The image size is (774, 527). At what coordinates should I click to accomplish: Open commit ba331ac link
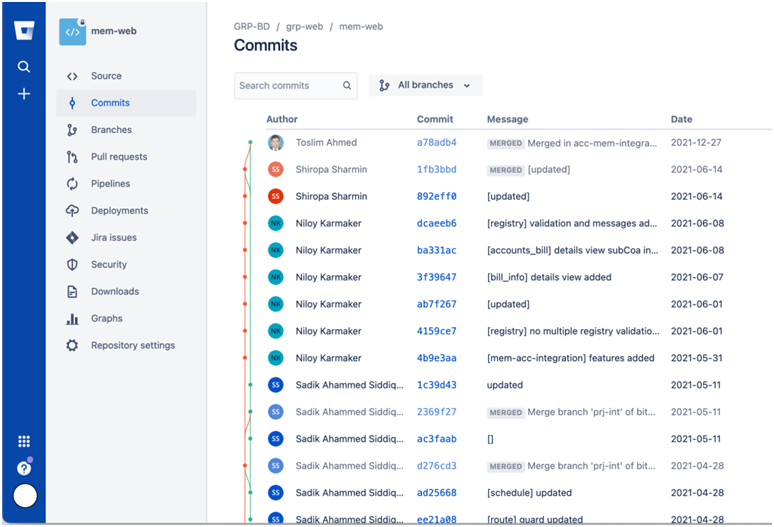pos(436,250)
